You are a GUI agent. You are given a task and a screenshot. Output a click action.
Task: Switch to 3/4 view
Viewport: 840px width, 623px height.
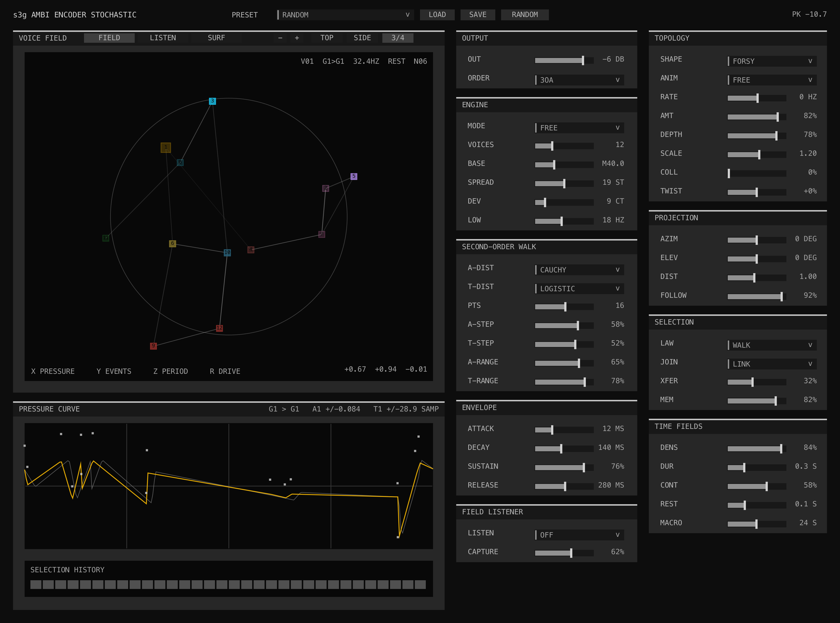pos(398,38)
